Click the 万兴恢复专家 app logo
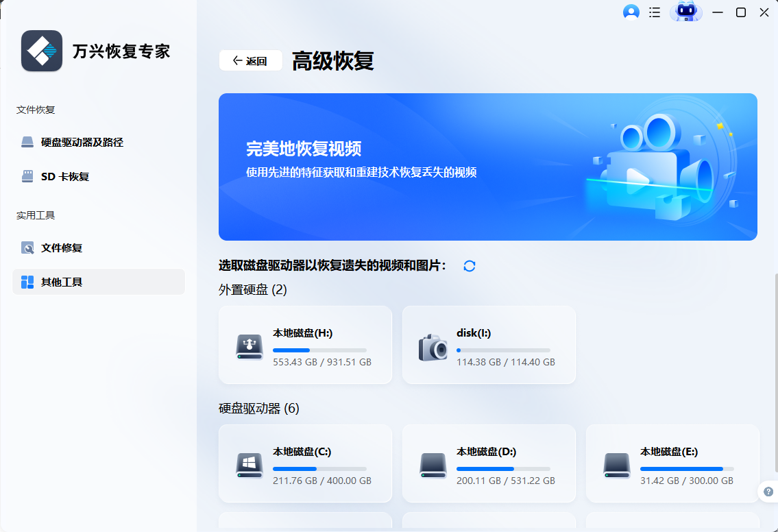778x532 pixels. [41, 51]
